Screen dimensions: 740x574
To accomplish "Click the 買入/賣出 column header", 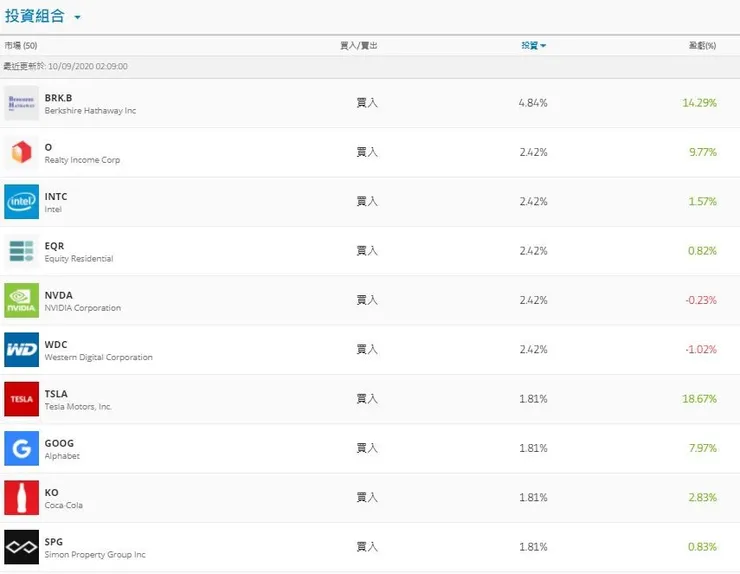I will click(x=359, y=46).
